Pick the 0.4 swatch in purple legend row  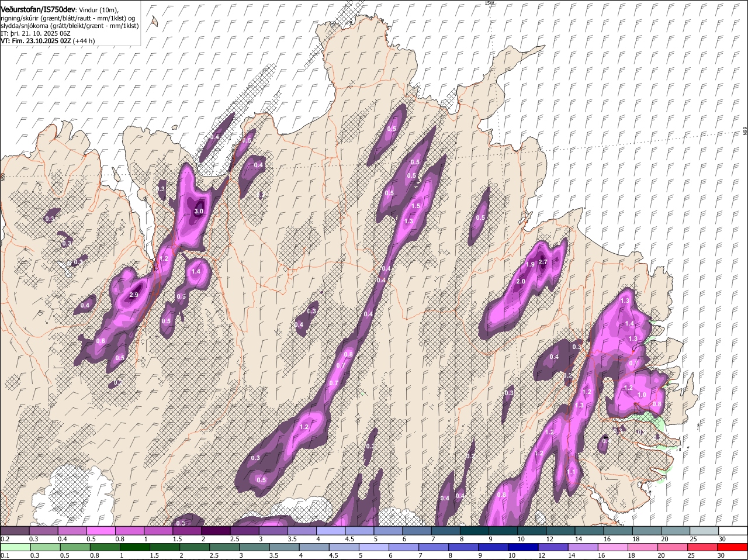(72, 530)
